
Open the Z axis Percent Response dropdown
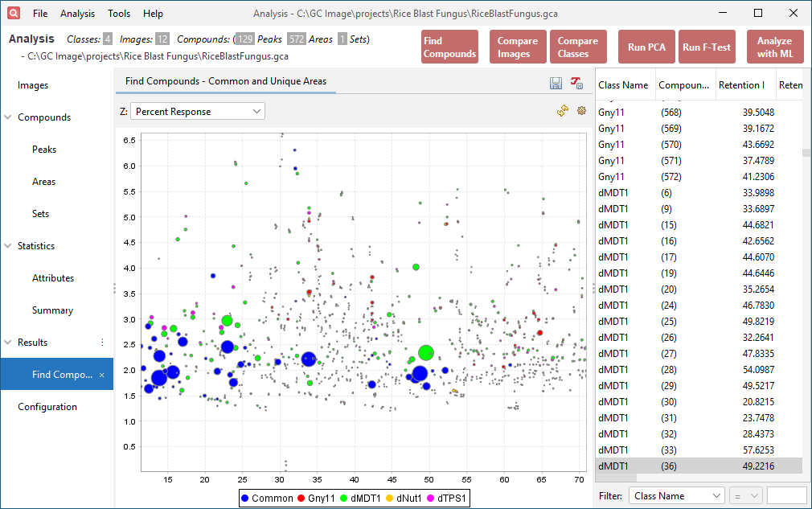click(x=197, y=111)
